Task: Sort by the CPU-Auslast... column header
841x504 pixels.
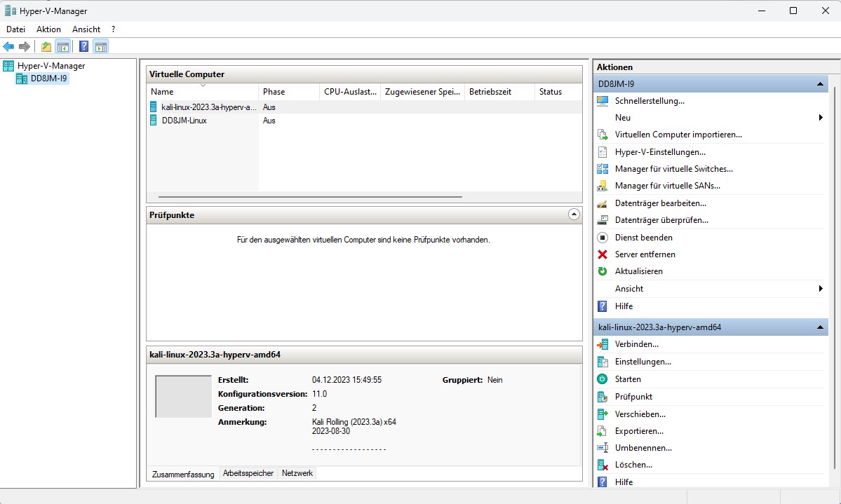Action: click(x=350, y=92)
